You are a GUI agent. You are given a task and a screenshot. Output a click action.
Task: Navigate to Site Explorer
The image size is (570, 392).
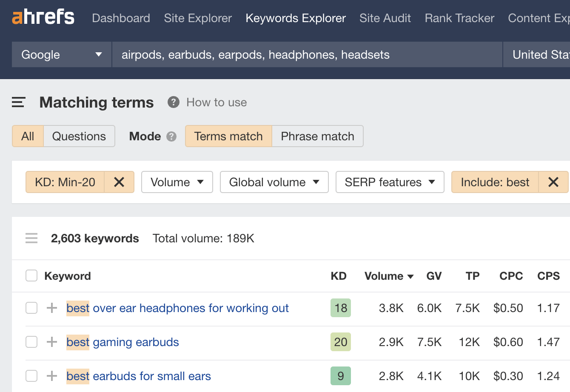197,18
